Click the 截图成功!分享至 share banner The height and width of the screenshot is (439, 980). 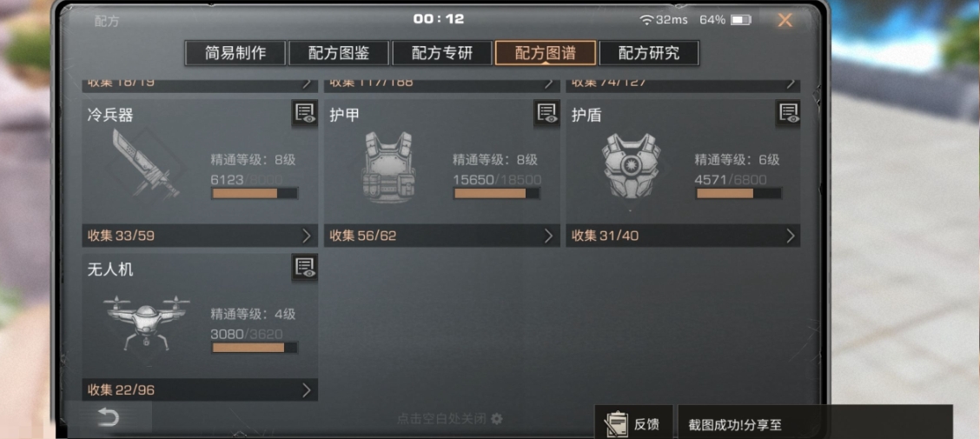tap(816, 424)
